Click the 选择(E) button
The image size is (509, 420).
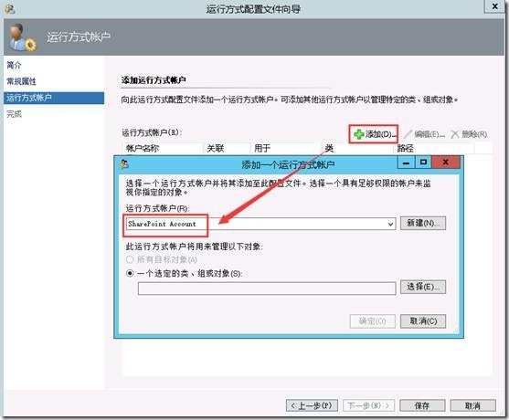(423, 287)
